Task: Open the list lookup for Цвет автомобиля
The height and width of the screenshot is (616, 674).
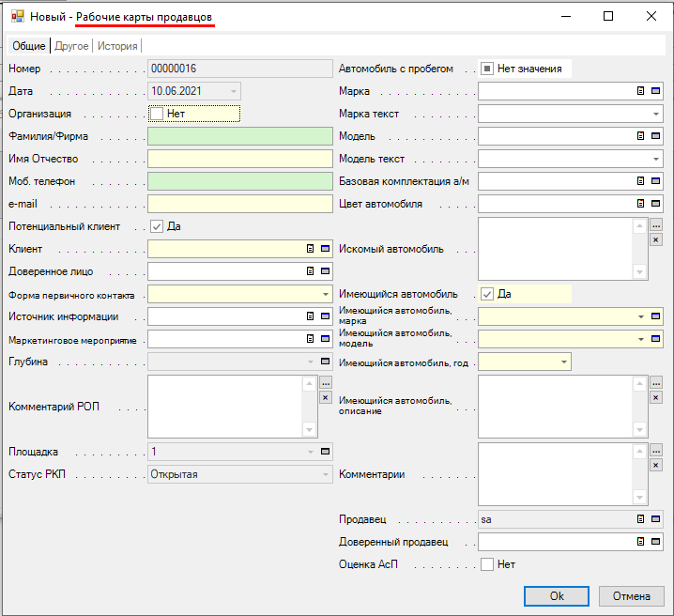Action: (x=641, y=204)
